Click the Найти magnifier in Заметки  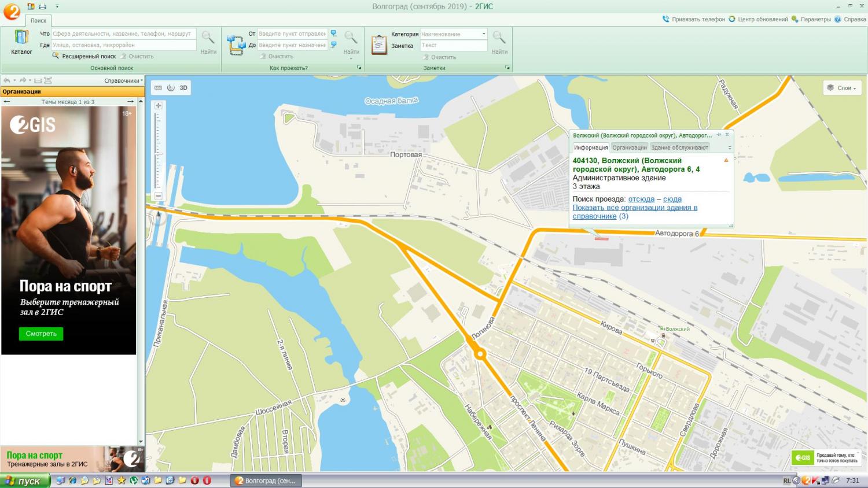(499, 42)
